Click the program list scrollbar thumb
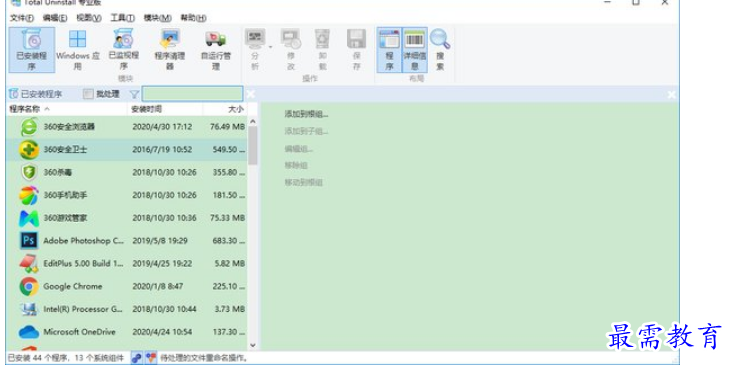The height and width of the screenshot is (368, 730). click(253, 146)
